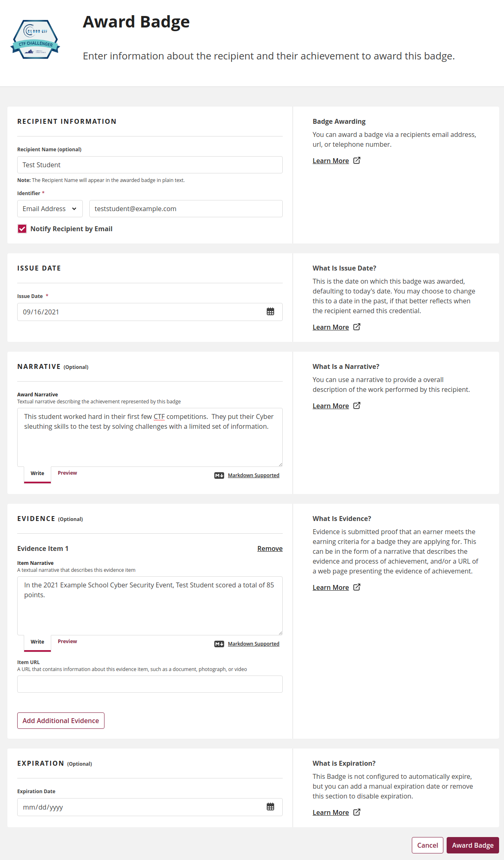Click the Award Badge submit button

point(473,845)
